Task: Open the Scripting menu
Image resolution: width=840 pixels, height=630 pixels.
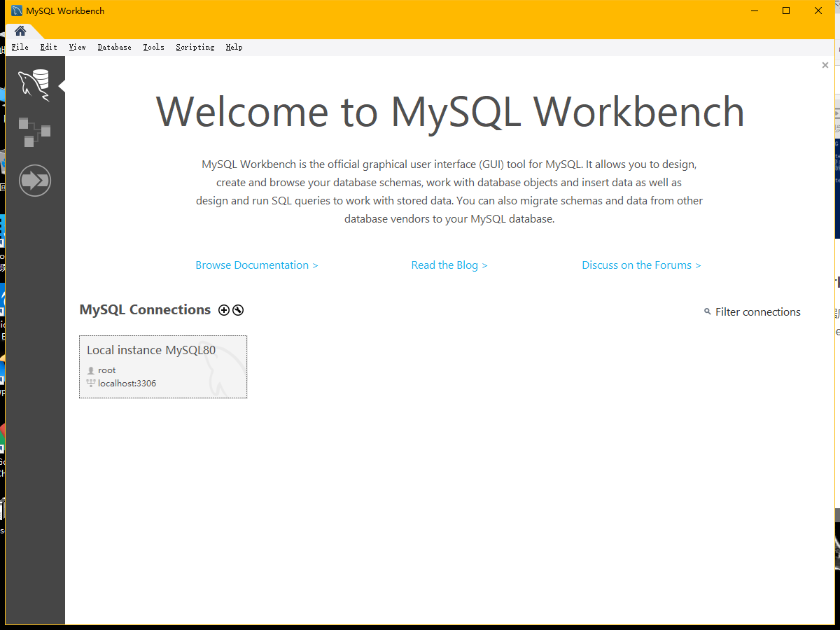Action: pyautogui.click(x=195, y=47)
